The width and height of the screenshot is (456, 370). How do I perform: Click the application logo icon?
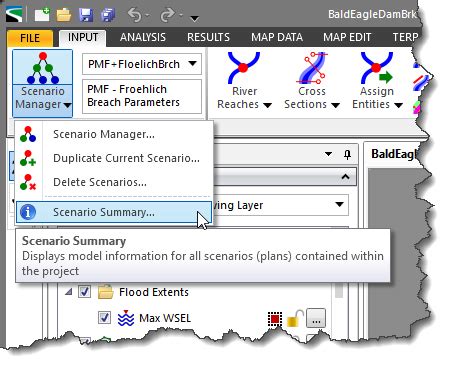(x=14, y=15)
